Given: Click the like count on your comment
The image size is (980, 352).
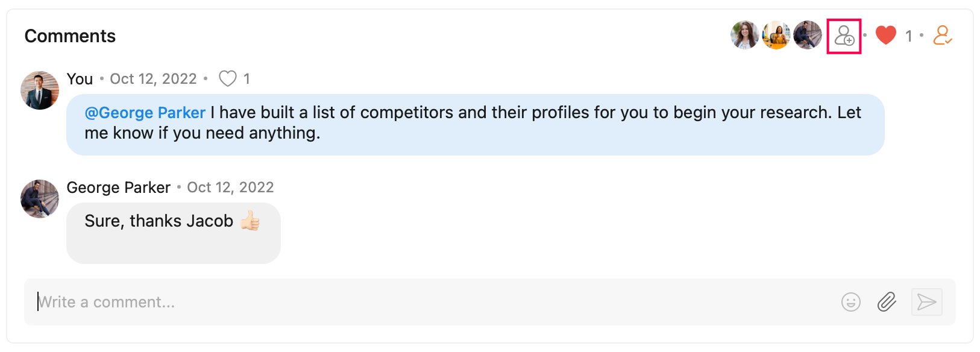Looking at the screenshot, I should (247, 79).
